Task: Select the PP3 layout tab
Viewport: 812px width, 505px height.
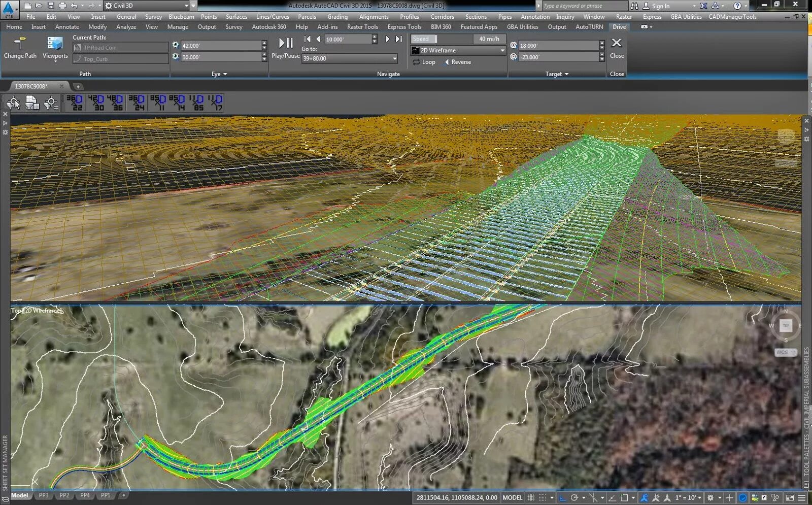Action: [x=44, y=495]
